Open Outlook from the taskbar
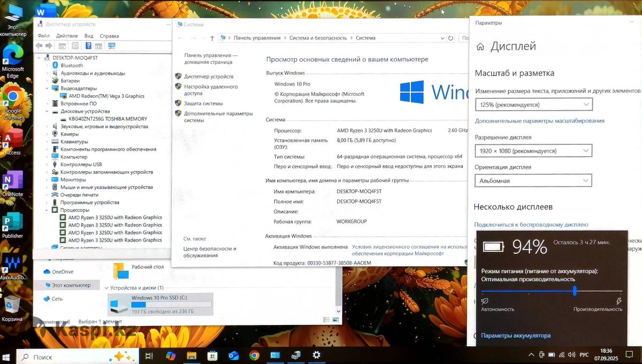The width and height of the screenshot is (642, 364). coord(233,355)
